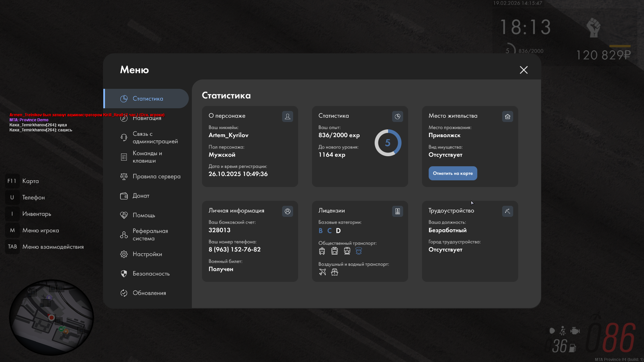Click the profile icon in Личная информация card
644x362 pixels.
[x=287, y=211]
